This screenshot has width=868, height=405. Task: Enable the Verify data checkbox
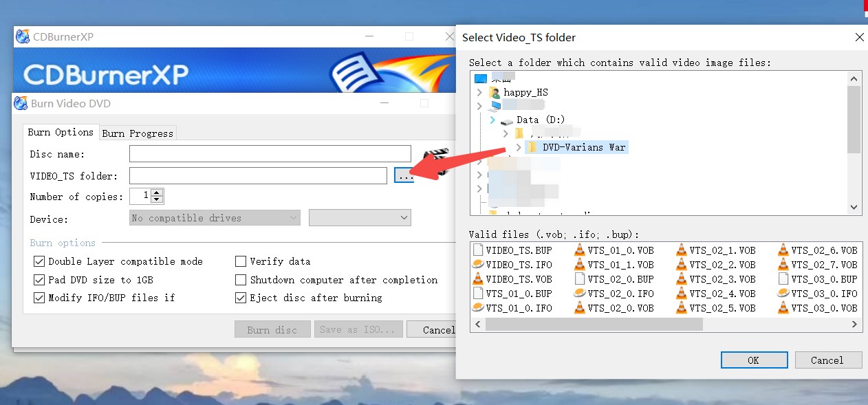pyautogui.click(x=241, y=261)
